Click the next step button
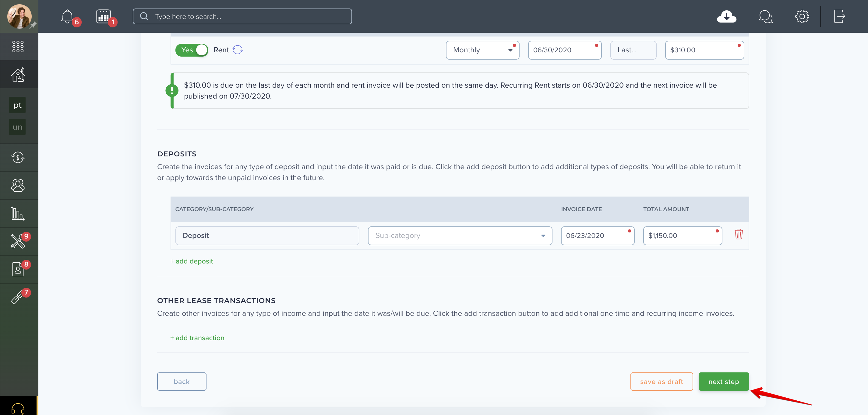Image resolution: width=868 pixels, height=415 pixels. pyautogui.click(x=724, y=382)
